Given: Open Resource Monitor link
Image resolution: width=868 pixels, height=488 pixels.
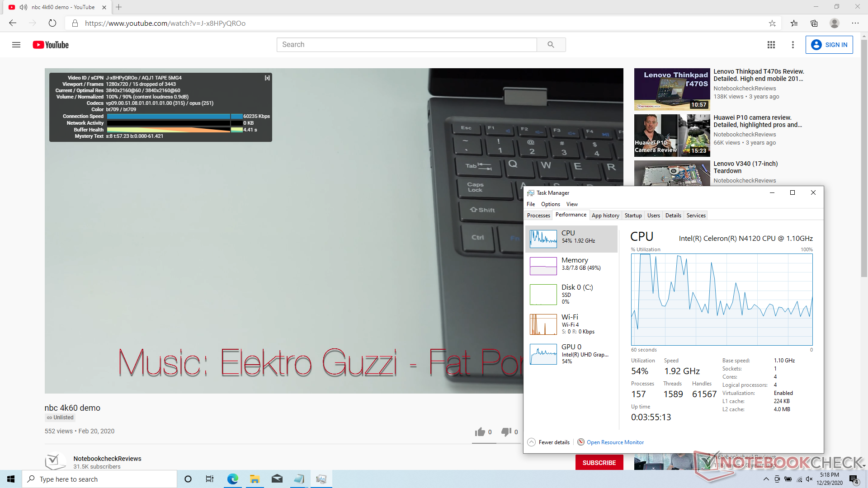Looking at the screenshot, I should pos(615,442).
